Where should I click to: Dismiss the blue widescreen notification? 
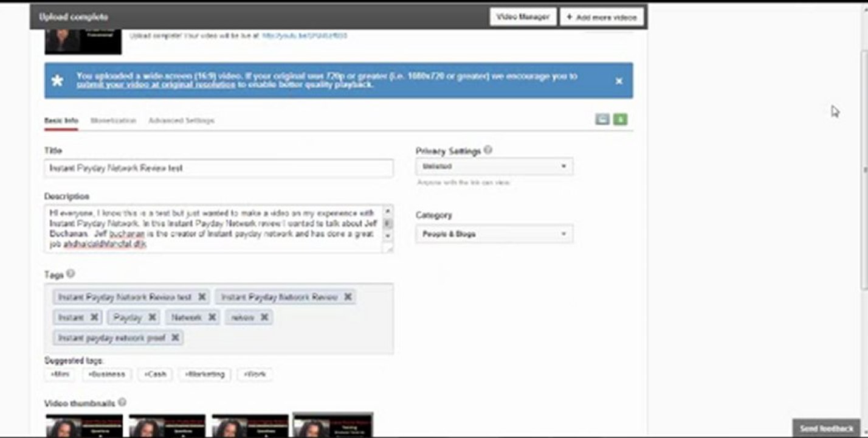619,81
